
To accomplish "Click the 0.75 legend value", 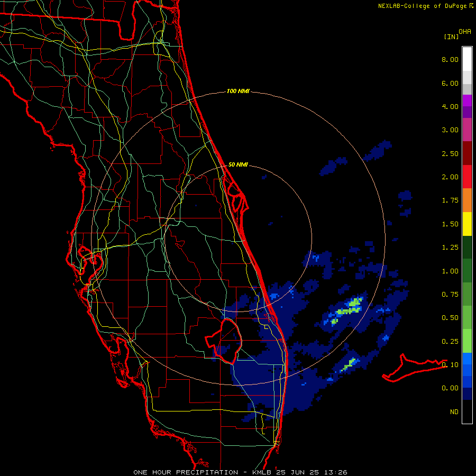I will click(x=450, y=295).
